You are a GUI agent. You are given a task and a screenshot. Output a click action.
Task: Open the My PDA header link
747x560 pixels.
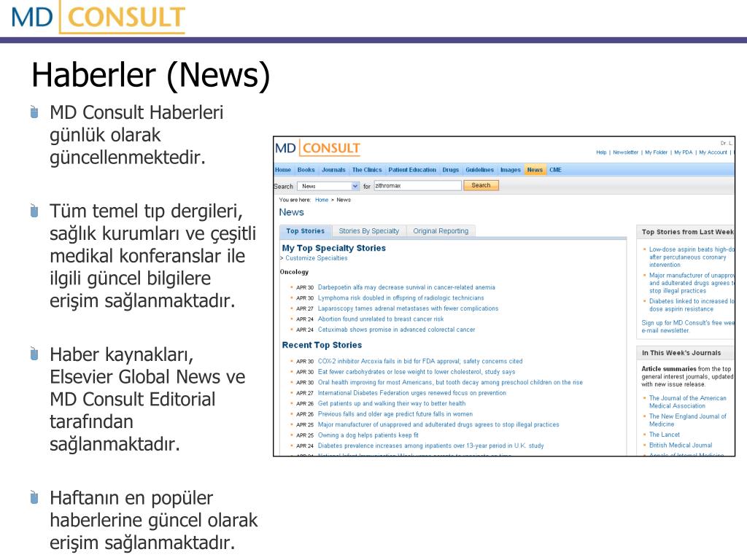pos(683,152)
